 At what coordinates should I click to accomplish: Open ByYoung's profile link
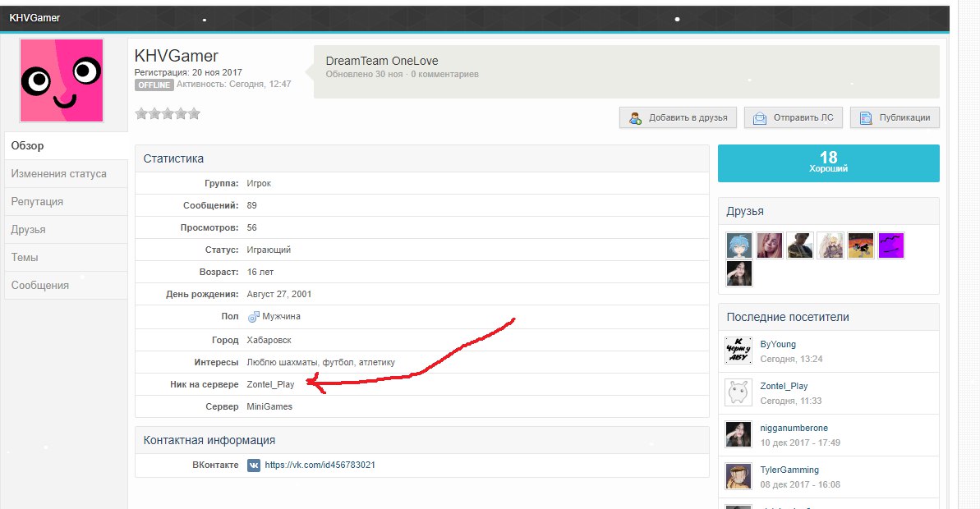tap(778, 344)
